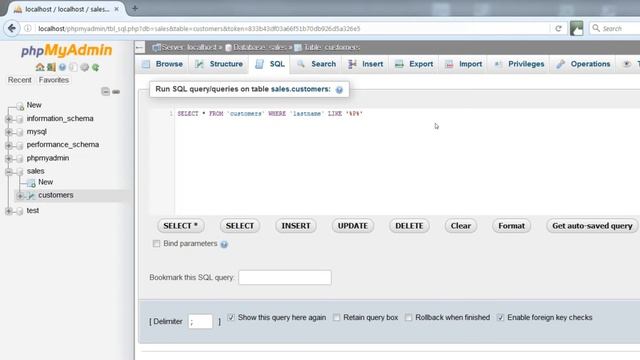Screen dimensions: 640x360
Task: Select the SQL tab
Action: tap(270, 64)
